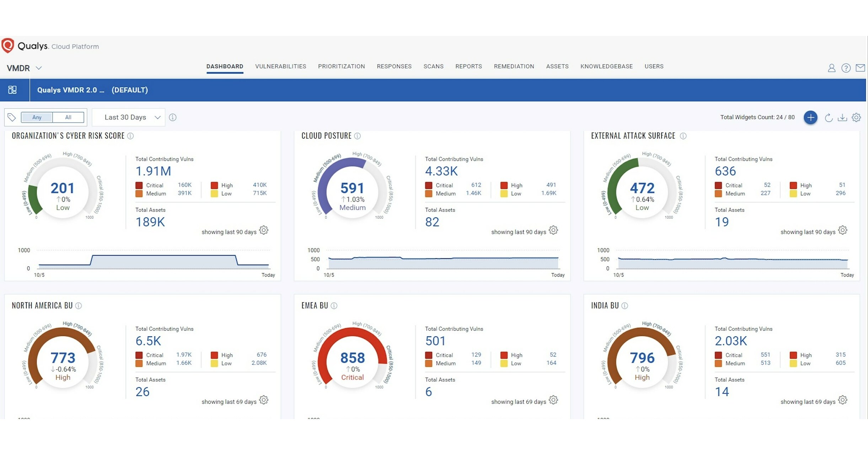Click the 189K total assets link
This screenshot has width=868, height=455.
tap(150, 222)
